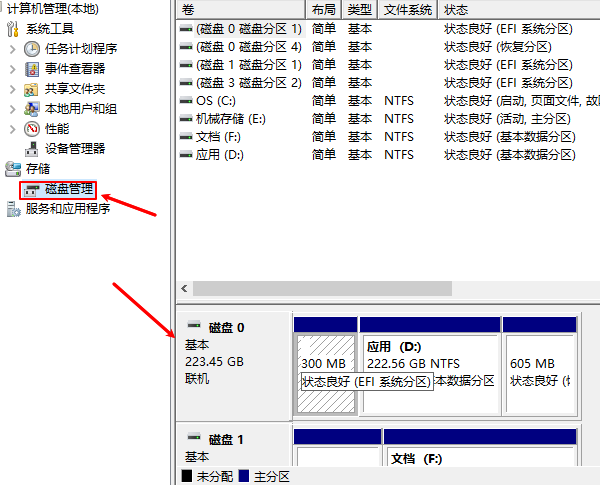This screenshot has height=485, width=600.
Task: Click the 服务和应用程序 icon
Action: pyautogui.click(x=13, y=209)
